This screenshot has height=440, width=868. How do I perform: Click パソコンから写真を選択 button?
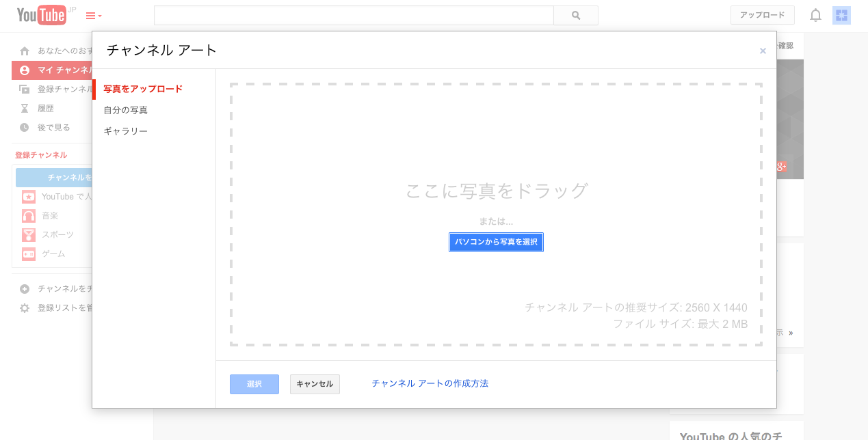click(x=496, y=242)
